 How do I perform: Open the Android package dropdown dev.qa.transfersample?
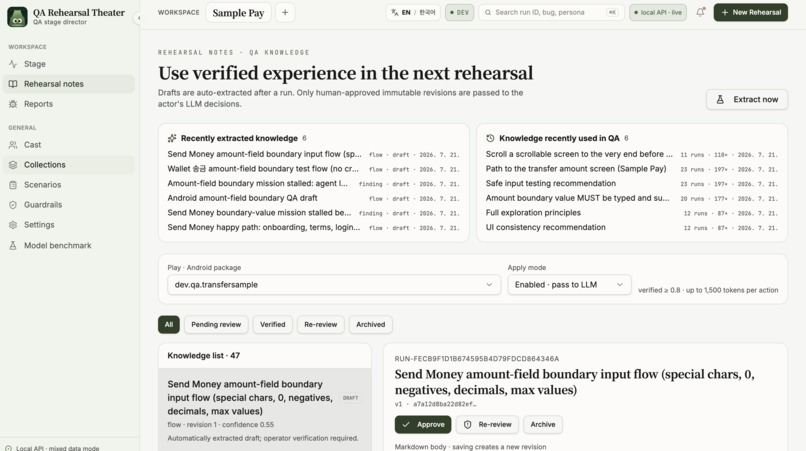334,284
